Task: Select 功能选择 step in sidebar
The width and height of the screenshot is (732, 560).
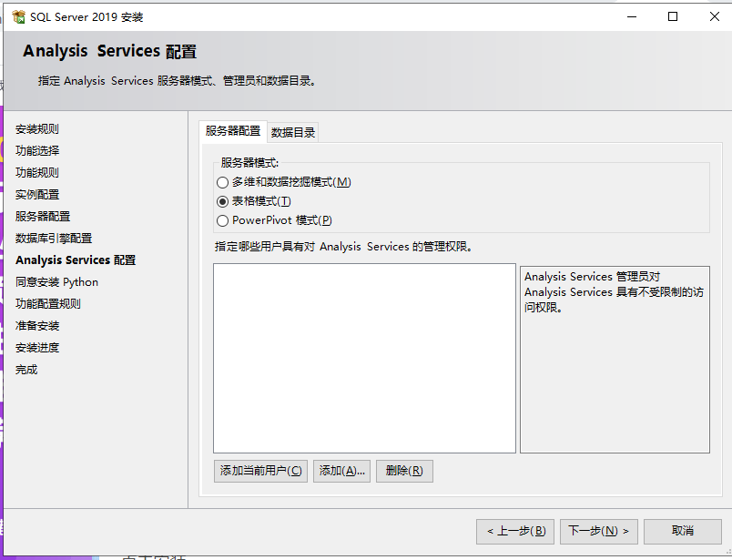Action: 37,151
